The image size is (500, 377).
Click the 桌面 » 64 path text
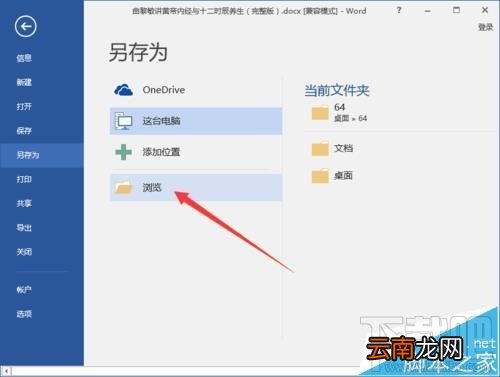[350, 118]
